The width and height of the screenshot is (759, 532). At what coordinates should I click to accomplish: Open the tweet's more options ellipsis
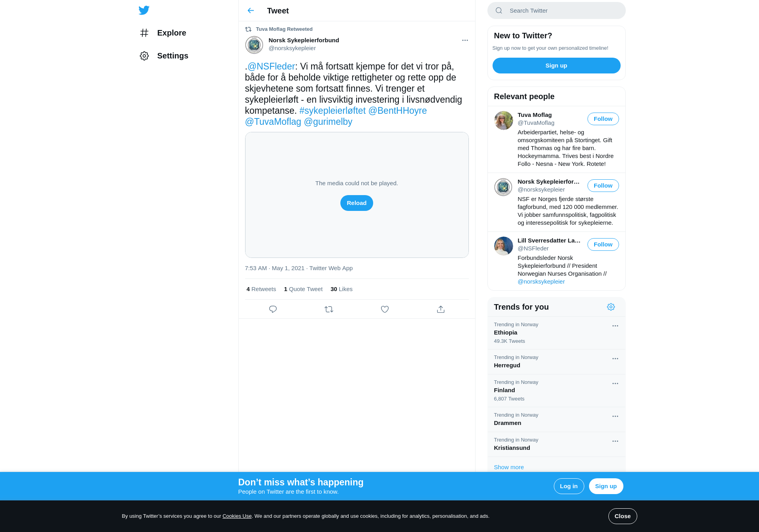[x=465, y=40]
